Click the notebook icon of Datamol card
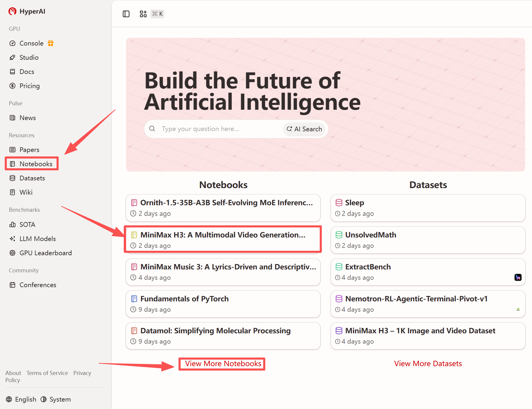 134,331
